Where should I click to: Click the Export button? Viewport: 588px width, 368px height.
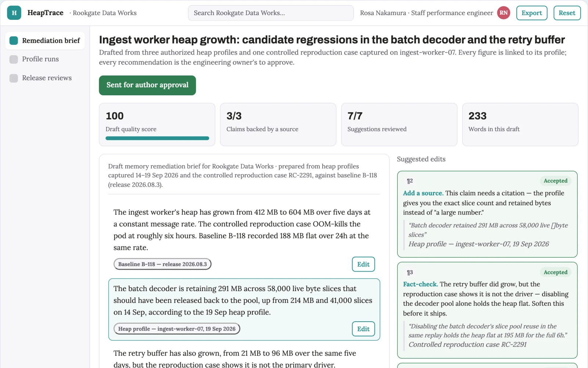pos(532,13)
